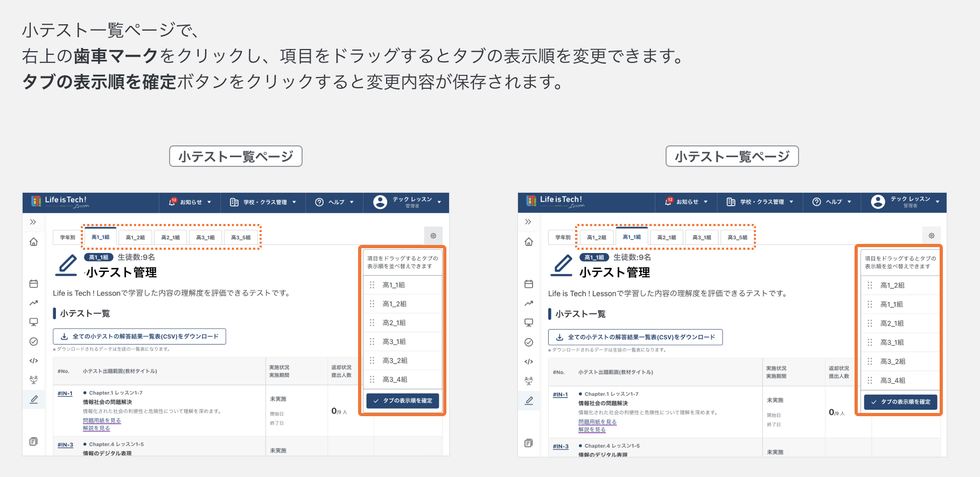980x477 pixels.
Task: Open the Home sidebar icon in right screenshot
Action: tap(529, 242)
